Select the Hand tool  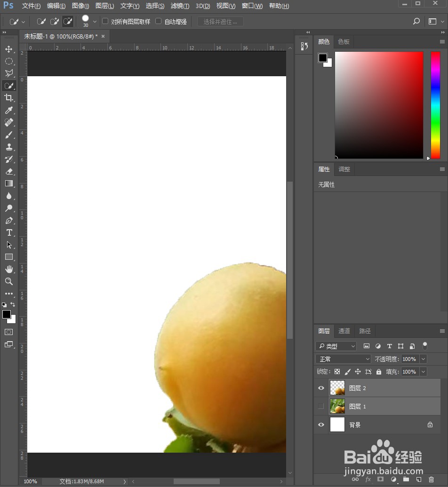click(x=9, y=269)
